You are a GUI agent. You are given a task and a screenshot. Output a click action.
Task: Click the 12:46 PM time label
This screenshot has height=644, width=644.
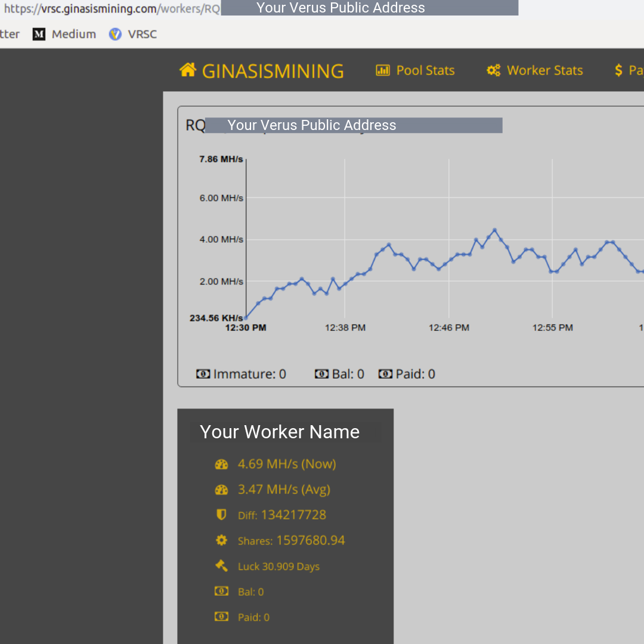449,328
